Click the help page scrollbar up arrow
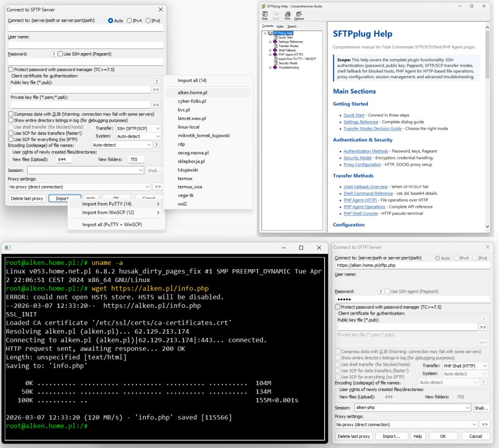 coord(487,28)
